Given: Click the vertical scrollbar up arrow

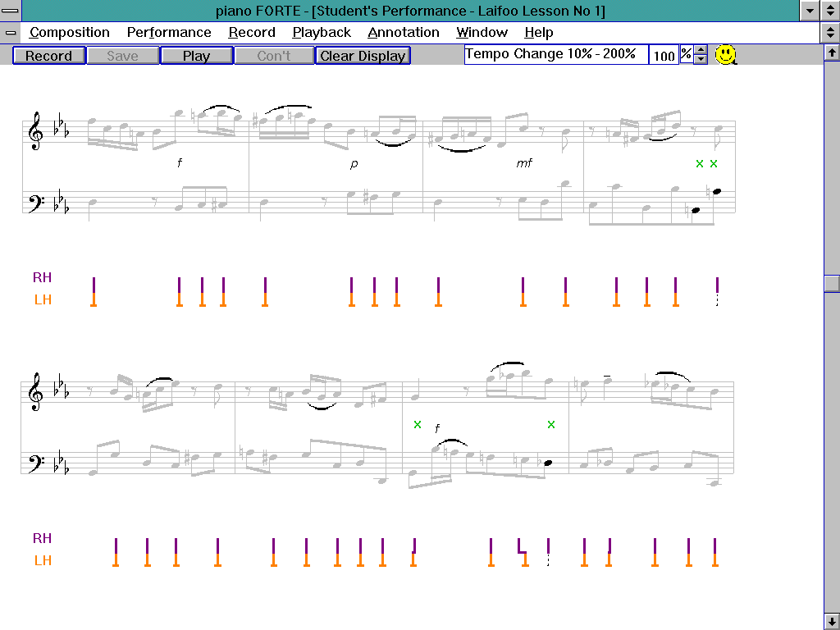Looking at the screenshot, I should (832, 52).
